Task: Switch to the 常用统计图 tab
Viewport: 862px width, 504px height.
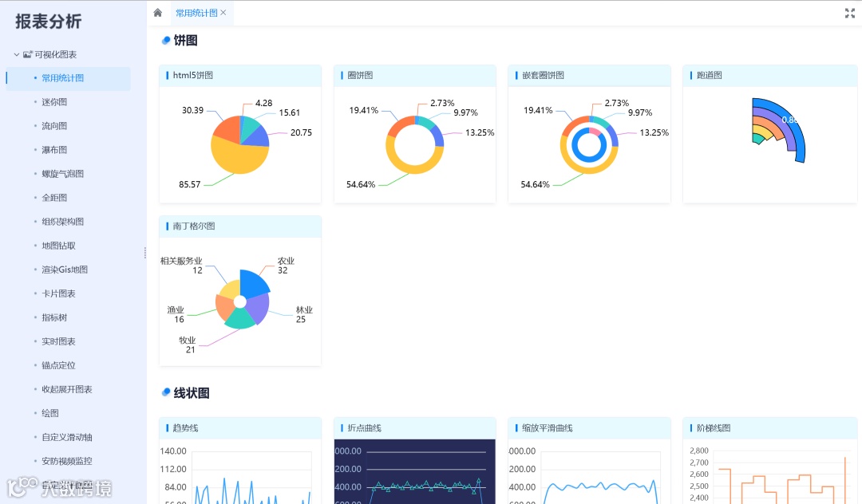Action: (x=196, y=13)
